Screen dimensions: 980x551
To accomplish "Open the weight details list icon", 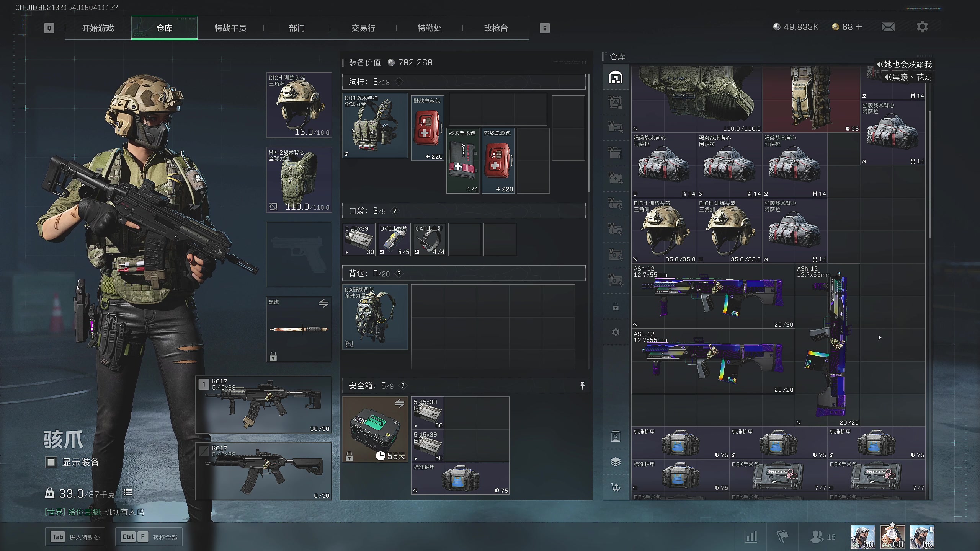I will (x=128, y=492).
